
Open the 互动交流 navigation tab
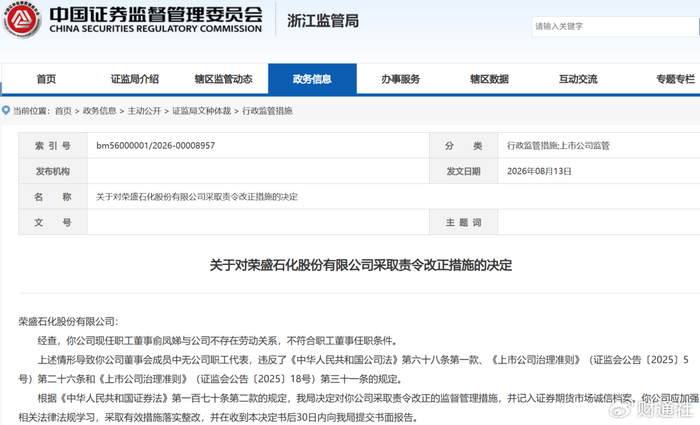(578, 79)
